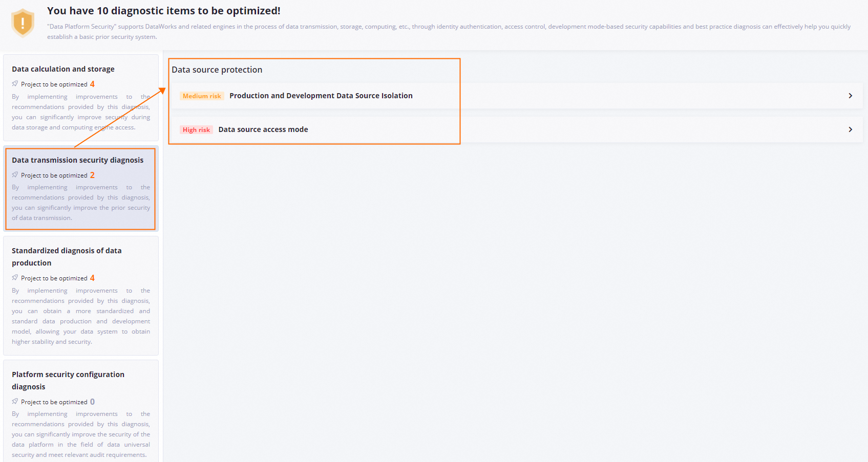Open Standardized diagnosis of data production category
The image size is (868, 462).
point(81,296)
